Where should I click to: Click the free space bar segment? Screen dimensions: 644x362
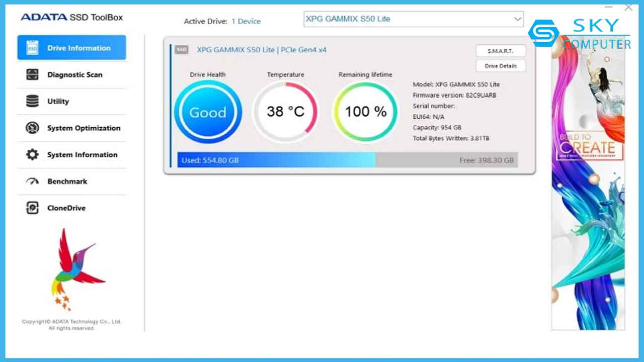click(447, 160)
